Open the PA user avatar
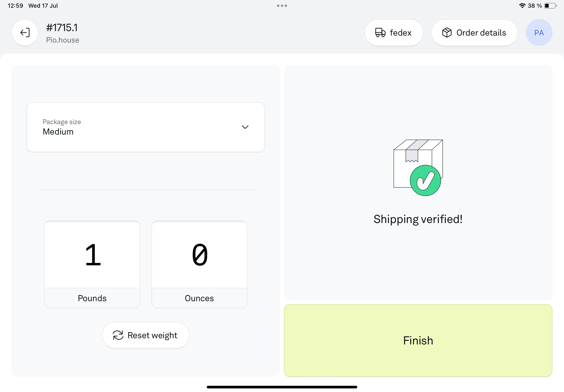This screenshot has width=564, height=392. point(539,33)
